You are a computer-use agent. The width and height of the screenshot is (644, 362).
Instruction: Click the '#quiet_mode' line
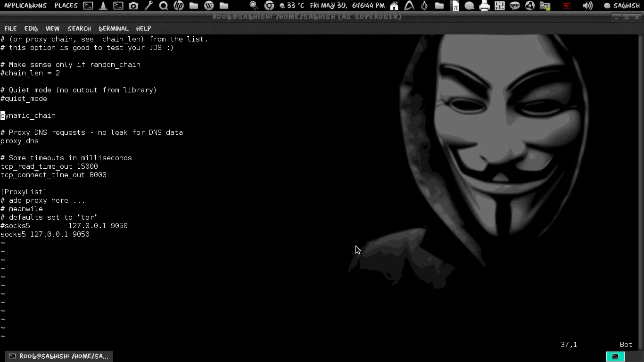click(x=24, y=99)
